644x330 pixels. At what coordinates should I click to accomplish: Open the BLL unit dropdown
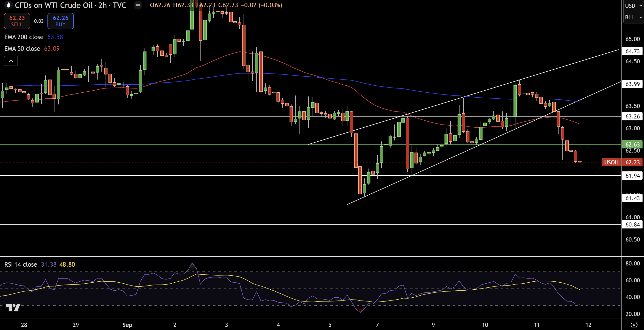(x=634, y=17)
